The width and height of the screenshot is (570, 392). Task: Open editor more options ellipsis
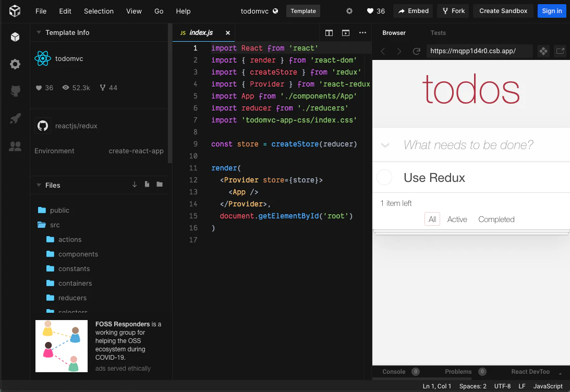tap(362, 33)
